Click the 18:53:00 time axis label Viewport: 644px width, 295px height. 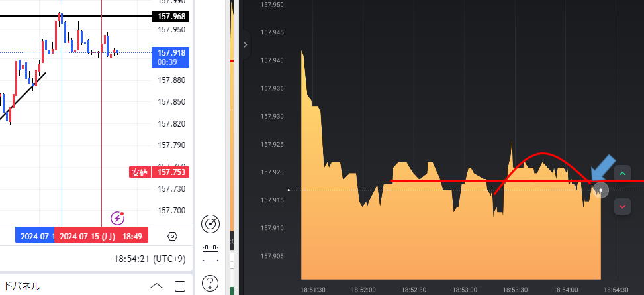465,290
